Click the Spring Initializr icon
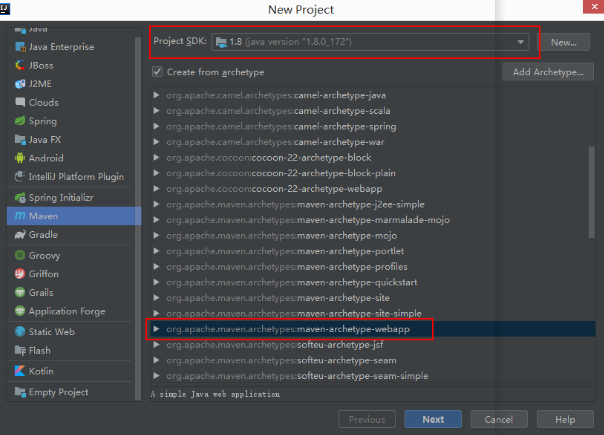This screenshot has width=604, height=435. [x=20, y=198]
